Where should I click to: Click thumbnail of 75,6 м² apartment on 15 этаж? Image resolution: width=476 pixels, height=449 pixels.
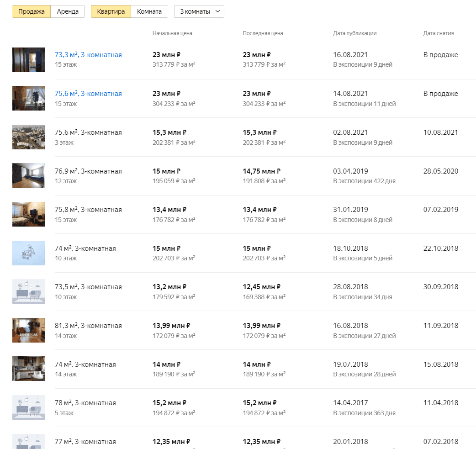[x=29, y=98]
